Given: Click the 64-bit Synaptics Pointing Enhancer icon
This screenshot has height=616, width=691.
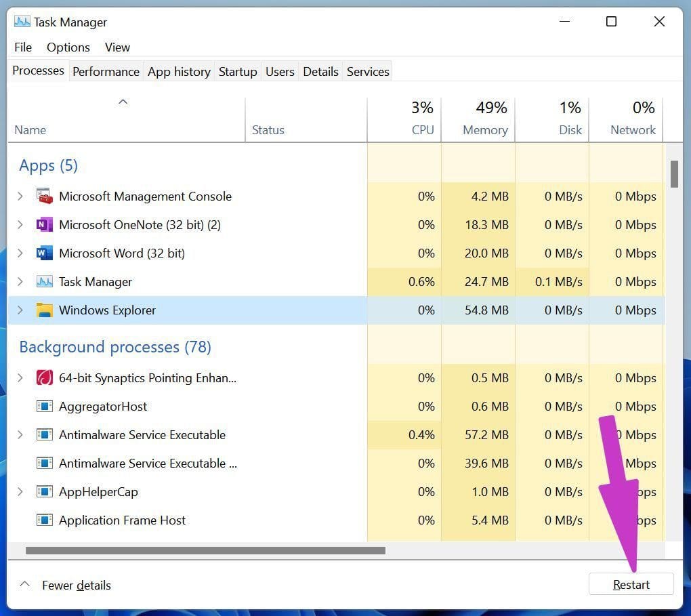Looking at the screenshot, I should click(x=45, y=377).
